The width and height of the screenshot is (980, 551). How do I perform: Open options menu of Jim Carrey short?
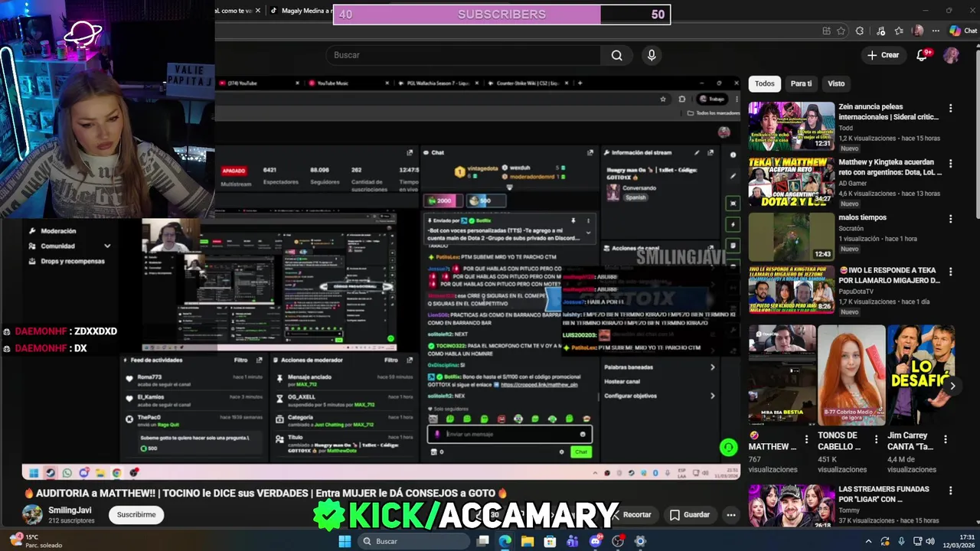[946, 440]
